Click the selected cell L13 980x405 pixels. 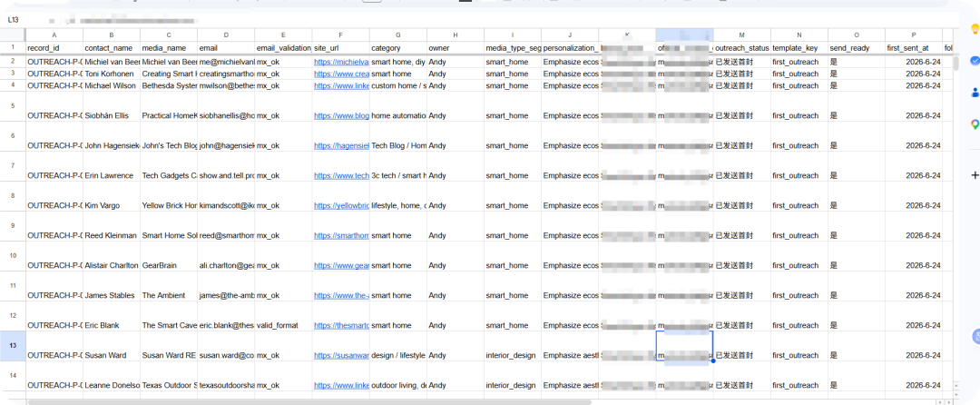[x=684, y=346]
